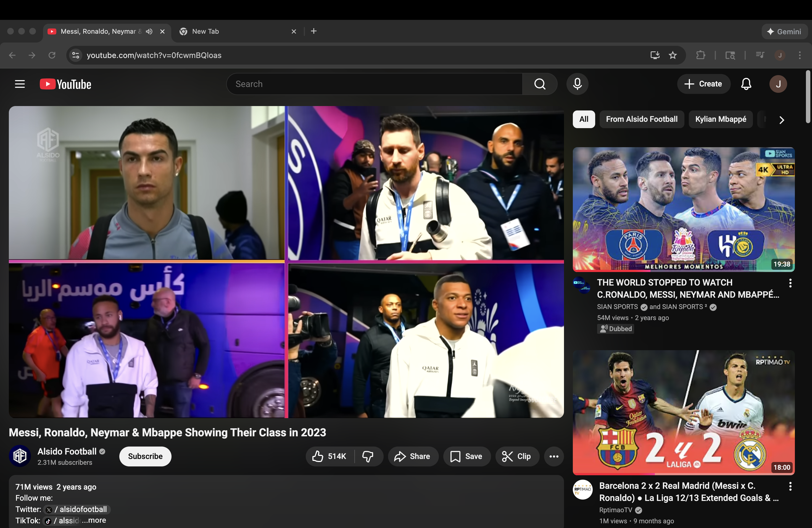
Task: Click the voice search microphone icon
Action: pos(577,84)
